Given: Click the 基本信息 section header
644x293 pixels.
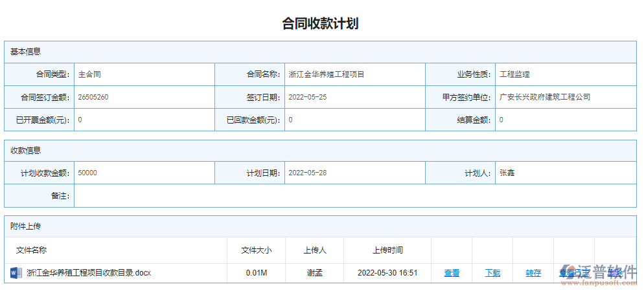Looking at the screenshot, I should point(26,52).
